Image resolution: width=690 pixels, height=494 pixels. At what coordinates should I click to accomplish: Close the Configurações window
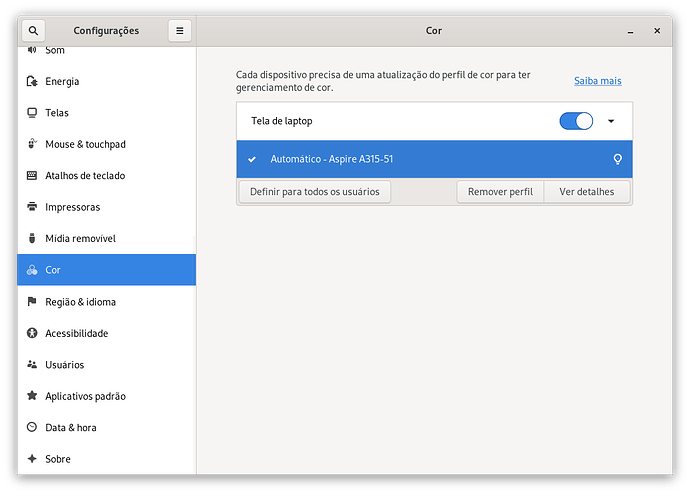point(657,31)
